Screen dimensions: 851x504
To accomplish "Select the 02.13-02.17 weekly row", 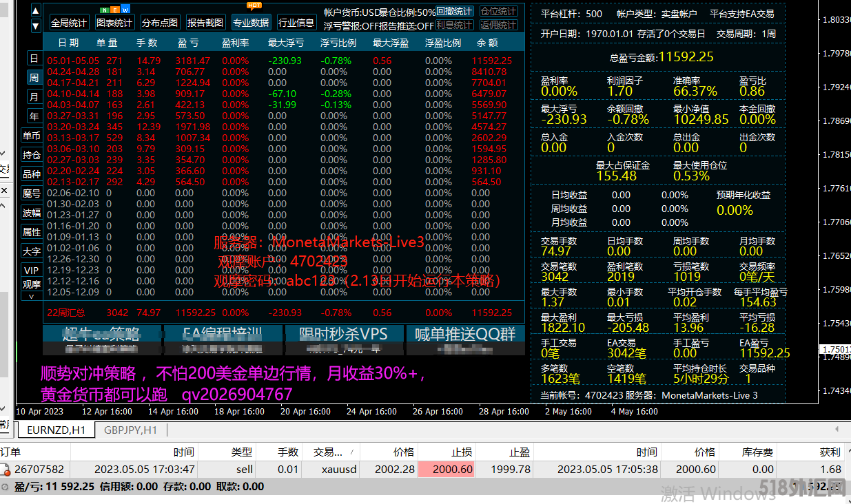I will tap(284, 182).
